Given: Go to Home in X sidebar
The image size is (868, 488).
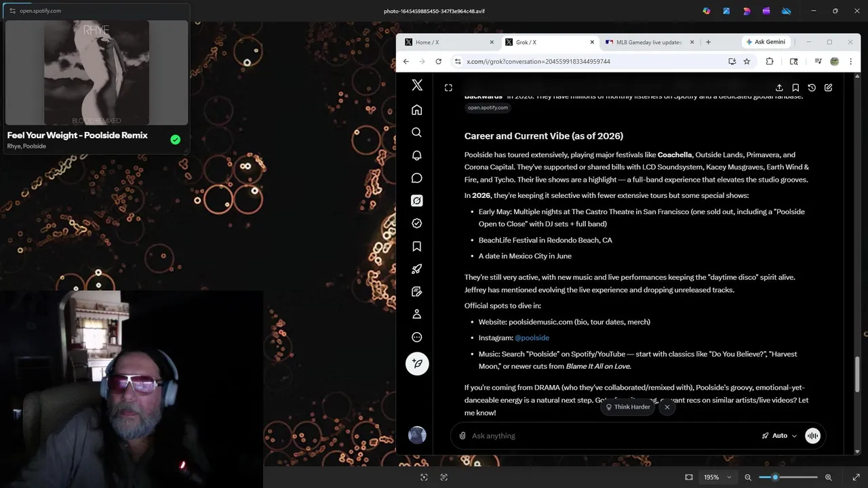Looking at the screenshot, I should (x=417, y=110).
